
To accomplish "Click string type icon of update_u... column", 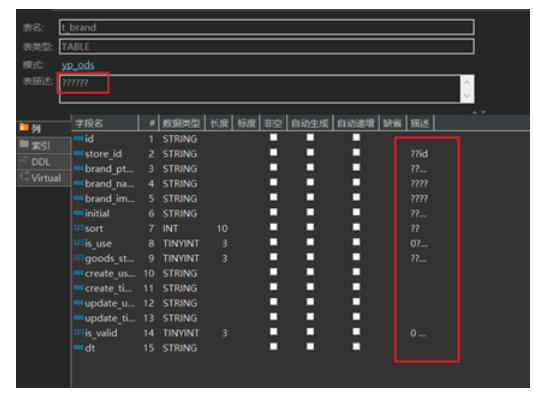I will point(79,302).
